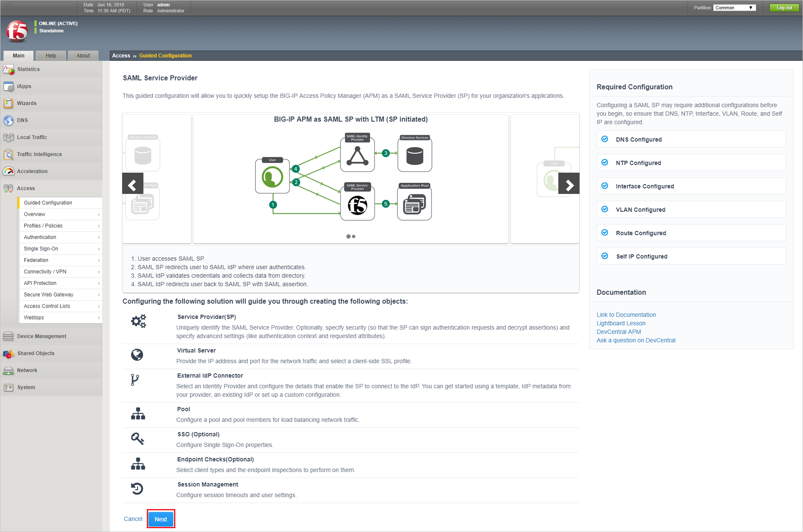Click the Next button
The width and height of the screenshot is (803, 532).
[161, 519]
